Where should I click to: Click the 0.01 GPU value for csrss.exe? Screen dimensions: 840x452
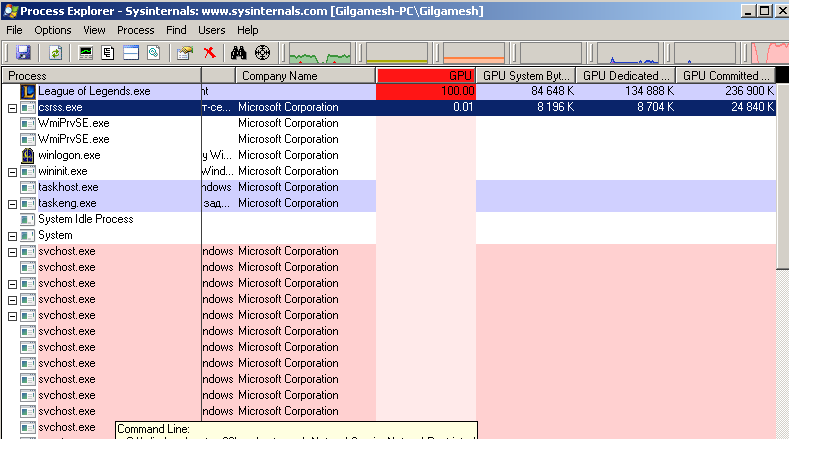coord(463,107)
